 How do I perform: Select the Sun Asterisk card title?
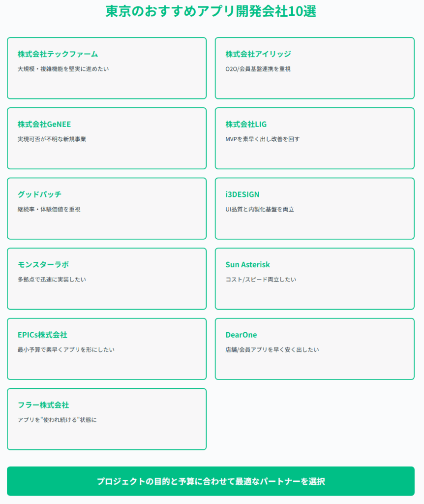pyautogui.click(x=247, y=265)
